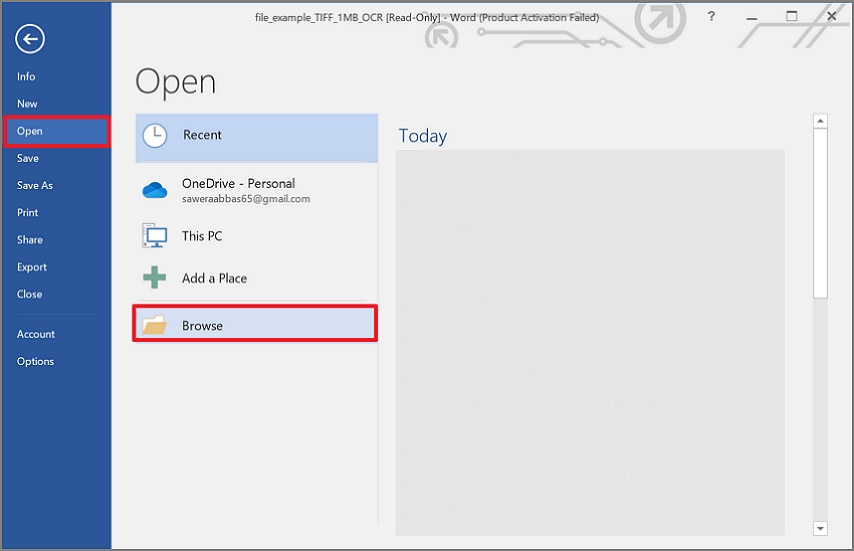Open the Print page

coord(28,213)
